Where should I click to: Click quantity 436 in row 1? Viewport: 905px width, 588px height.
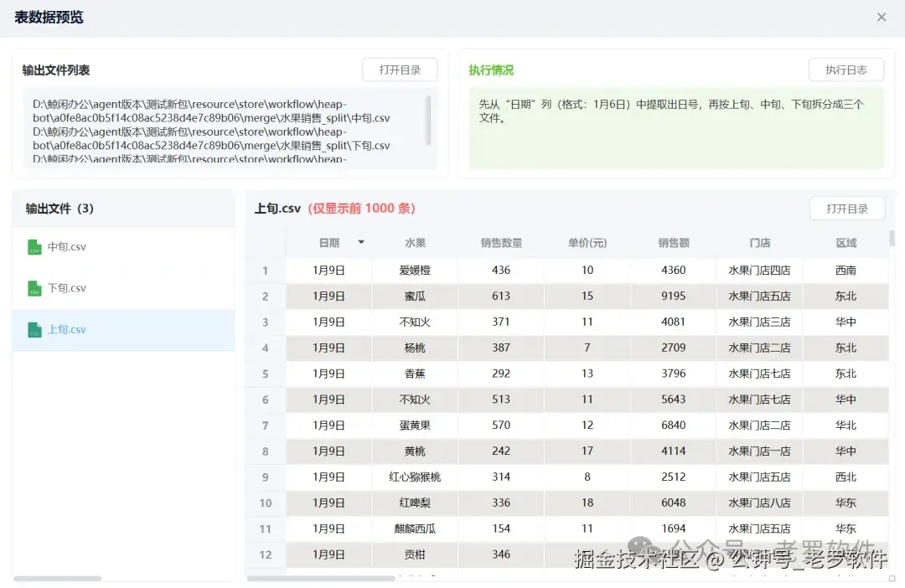pyautogui.click(x=501, y=270)
